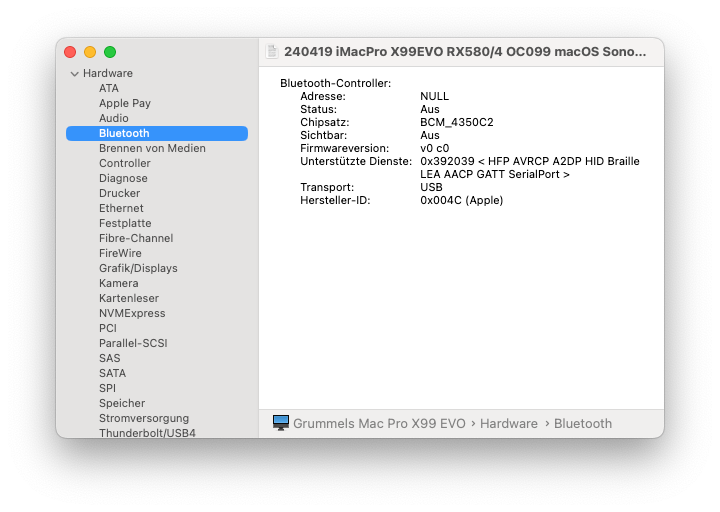Go to 'Grummels Mac Pro X99 EVO' in path bar
Image resolution: width=720 pixels, height=512 pixels.
pyautogui.click(x=379, y=423)
